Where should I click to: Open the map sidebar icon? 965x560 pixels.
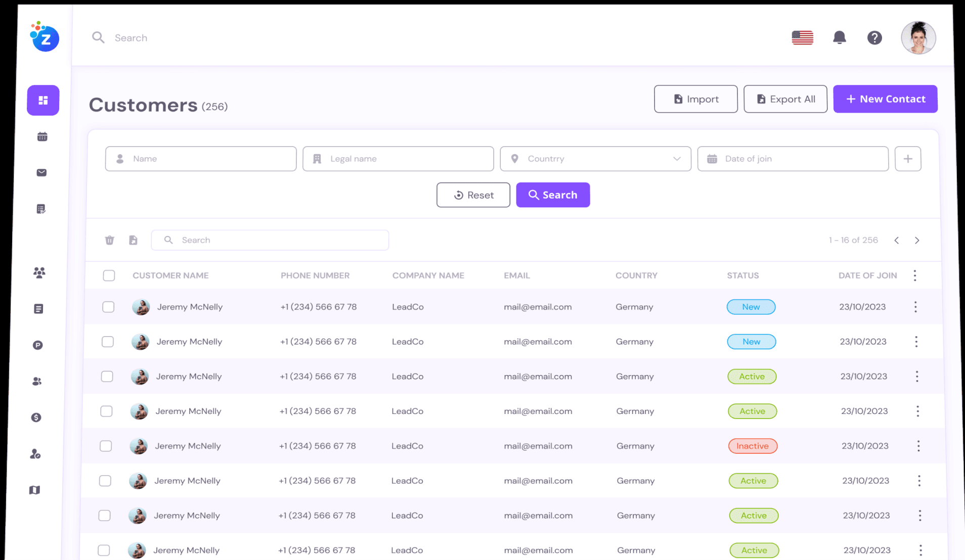[34, 490]
